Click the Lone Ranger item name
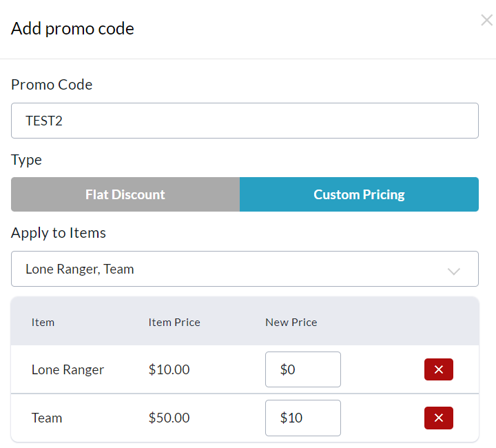The width and height of the screenshot is (496, 448). pos(68,369)
